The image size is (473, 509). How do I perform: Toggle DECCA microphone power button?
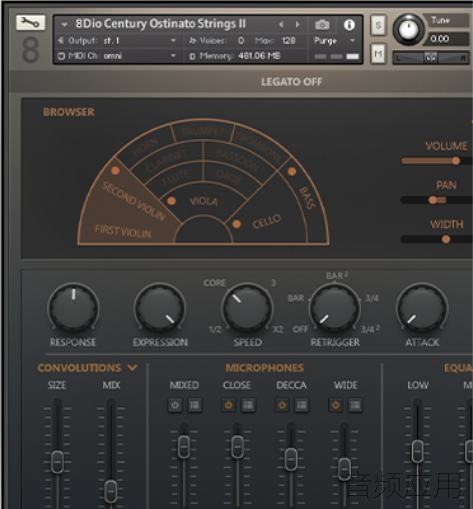point(282,405)
